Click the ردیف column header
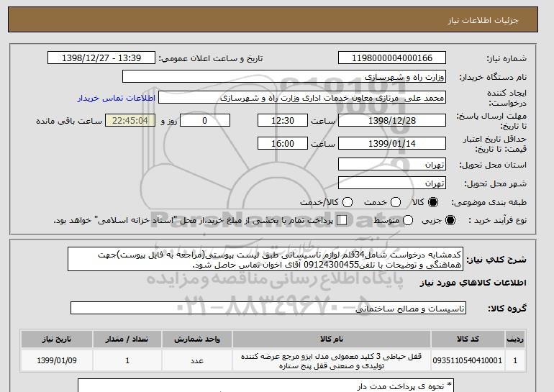This screenshot has height=392, width=554. pyautogui.click(x=515, y=339)
